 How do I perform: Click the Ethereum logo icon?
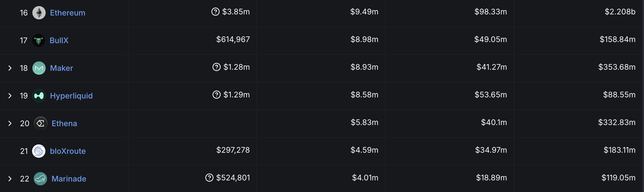[39, 13]
